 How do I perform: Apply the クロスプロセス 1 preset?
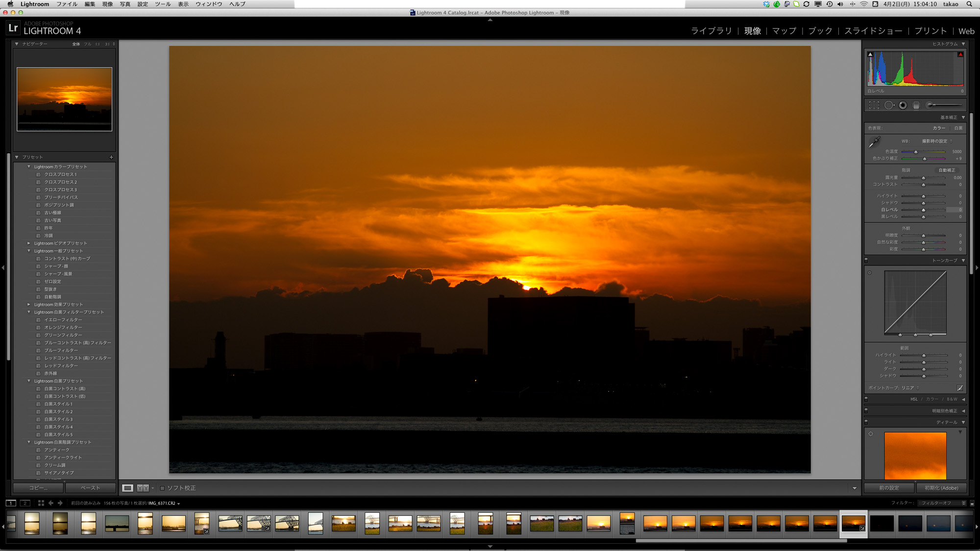click(x=60, y=174)
